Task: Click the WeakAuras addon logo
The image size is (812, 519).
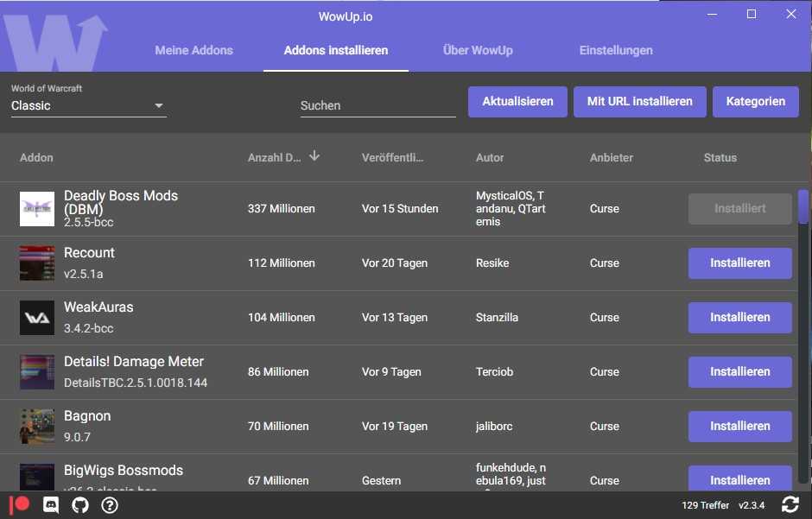Action: tap(37, 318)
